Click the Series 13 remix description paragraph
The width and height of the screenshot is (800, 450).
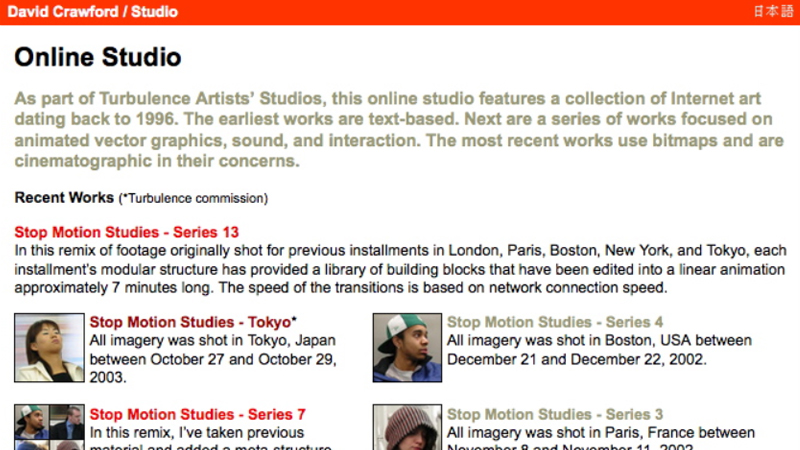pos(400,269)
